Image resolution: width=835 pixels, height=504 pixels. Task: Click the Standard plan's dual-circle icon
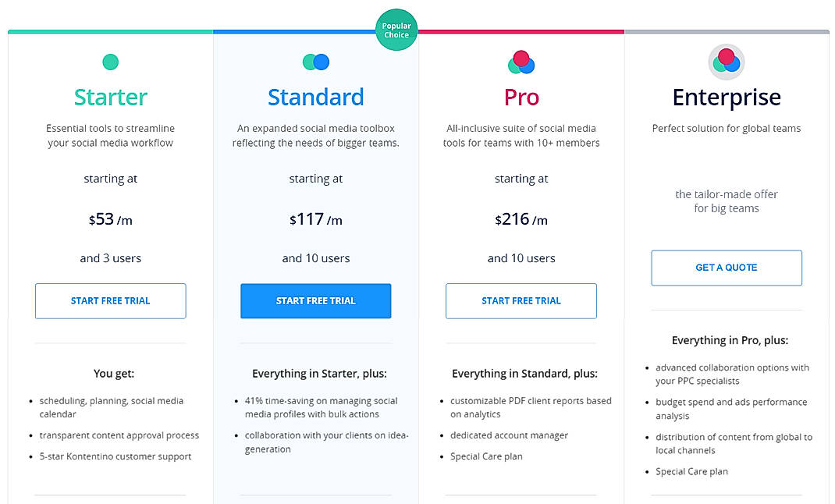pos(315,61)
